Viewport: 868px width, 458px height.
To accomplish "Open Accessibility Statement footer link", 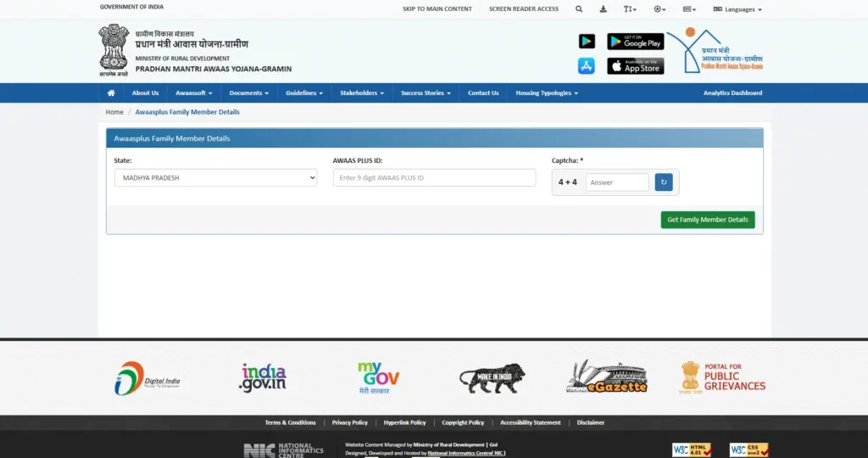I will tap(531, 422).
